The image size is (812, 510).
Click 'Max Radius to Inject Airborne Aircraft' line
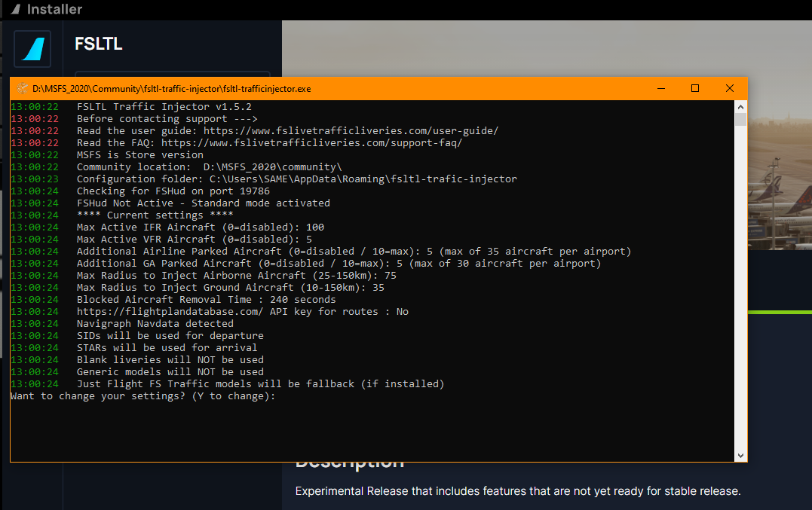pos(236,275)
